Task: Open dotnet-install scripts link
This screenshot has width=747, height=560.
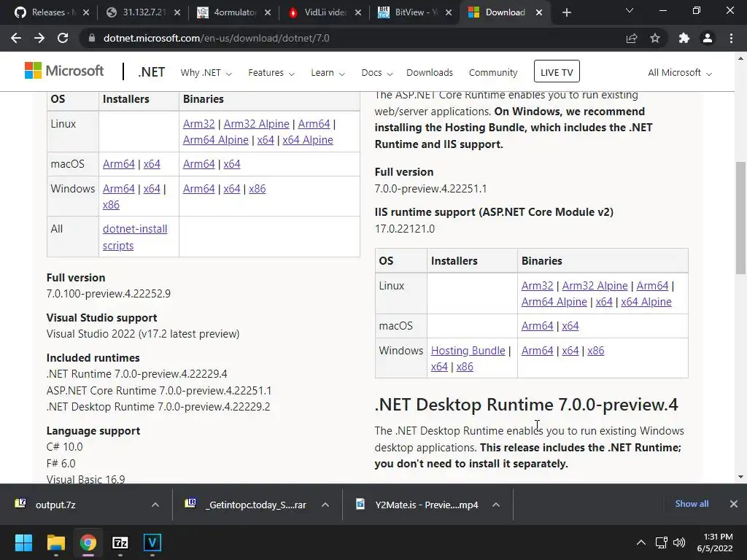Action: tap(135, 237)
